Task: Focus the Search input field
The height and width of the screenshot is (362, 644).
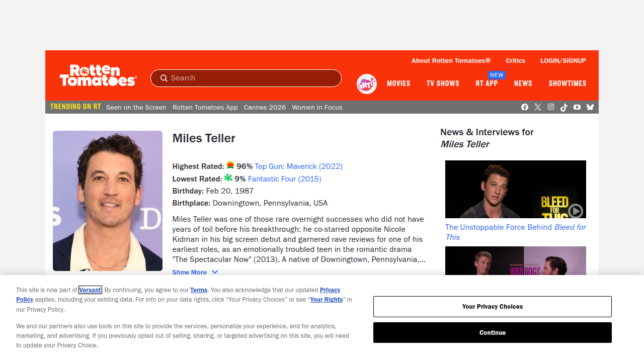Action: tap(246, 78)
